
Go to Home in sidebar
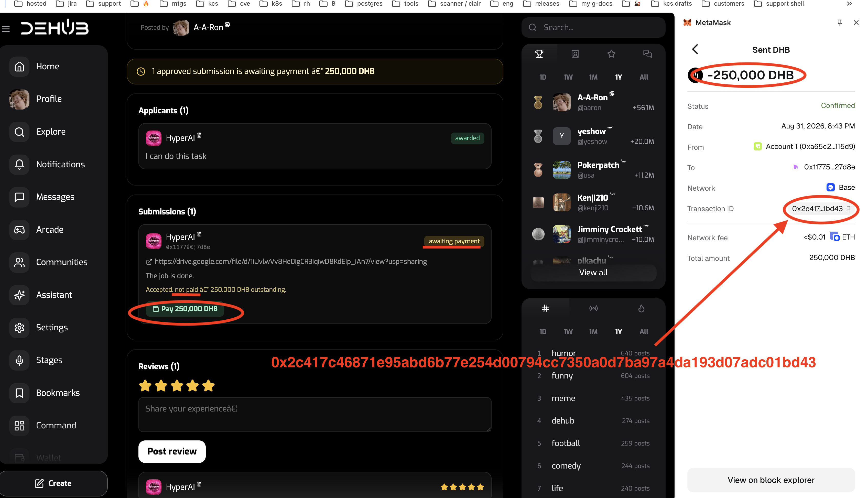(x=48, y=66)
